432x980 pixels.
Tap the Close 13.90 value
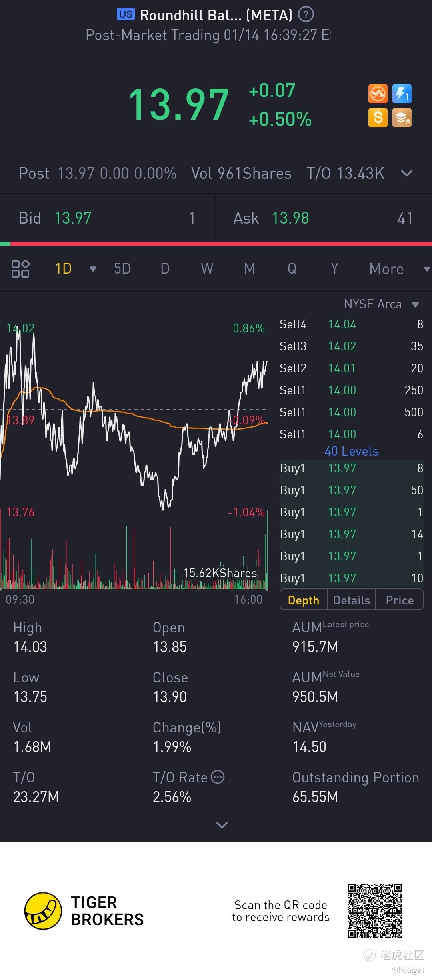[x=170, y=697]
